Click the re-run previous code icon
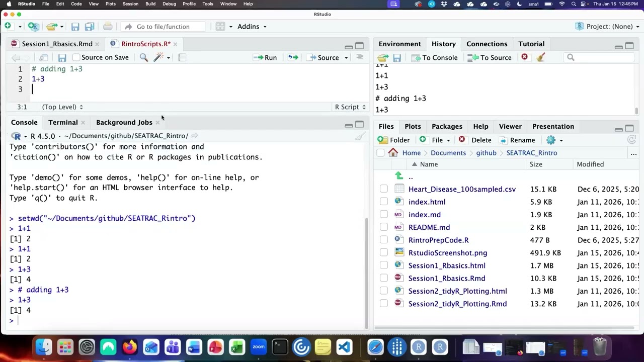Image resolution: width=644 pixels, height=362 pixels. [x=293, y=58]
